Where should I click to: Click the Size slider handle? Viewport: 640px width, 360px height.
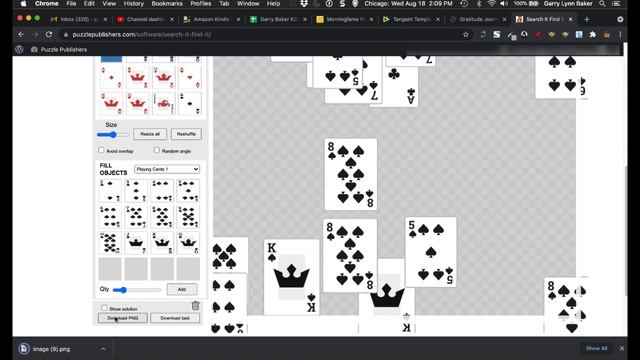tap(113, 135)
